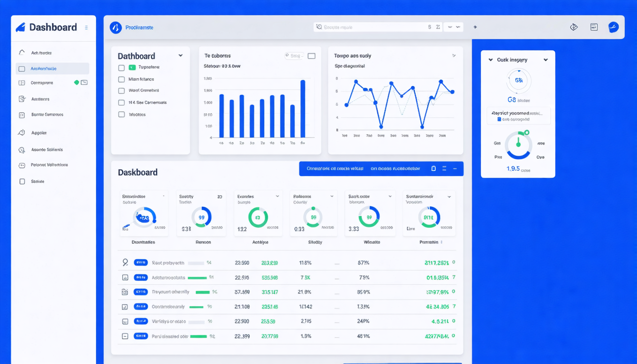Screen dimensions: 637x364
Task: Click the first text button in the blue action bar
Action: (335, 168)
